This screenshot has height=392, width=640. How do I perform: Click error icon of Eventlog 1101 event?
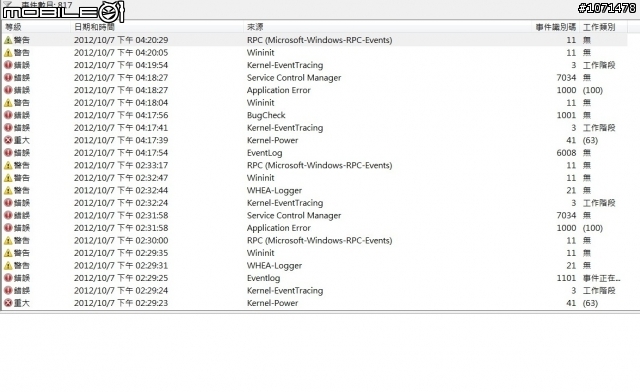8,278
